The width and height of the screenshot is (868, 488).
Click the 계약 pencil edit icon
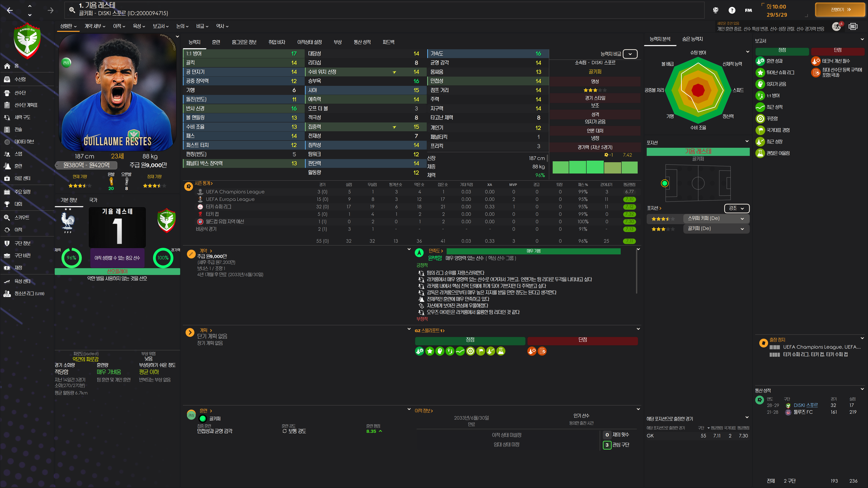(191, 254)
